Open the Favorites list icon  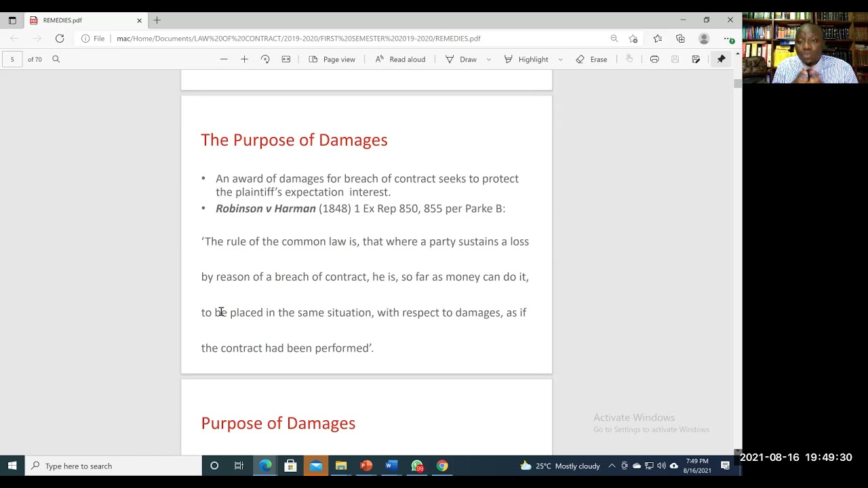(x=658, y=39)
